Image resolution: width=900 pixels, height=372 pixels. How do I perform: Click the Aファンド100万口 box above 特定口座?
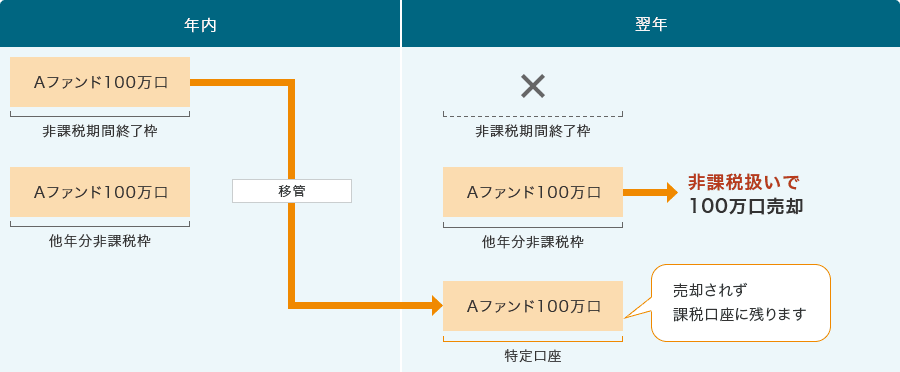coord(533,306)
